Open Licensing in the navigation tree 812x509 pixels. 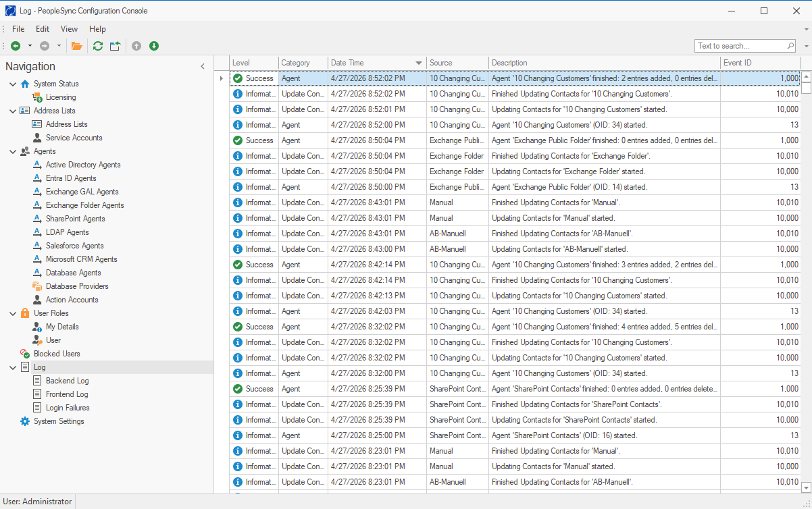pos(61,97)
